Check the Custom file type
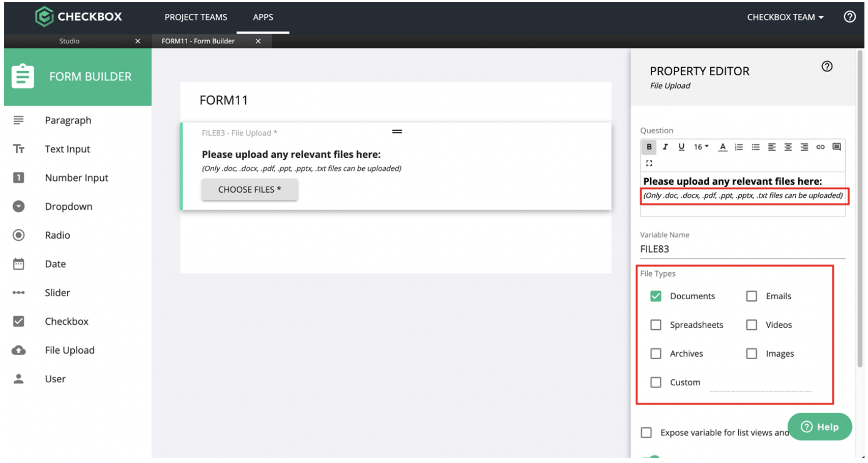 (656, 382)
